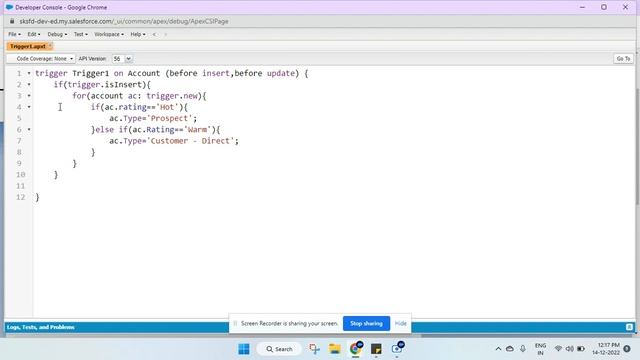Click the 'Prospect' string on line 5
Image resolution: width=640 pixels, height=360 pixels.
169,118
